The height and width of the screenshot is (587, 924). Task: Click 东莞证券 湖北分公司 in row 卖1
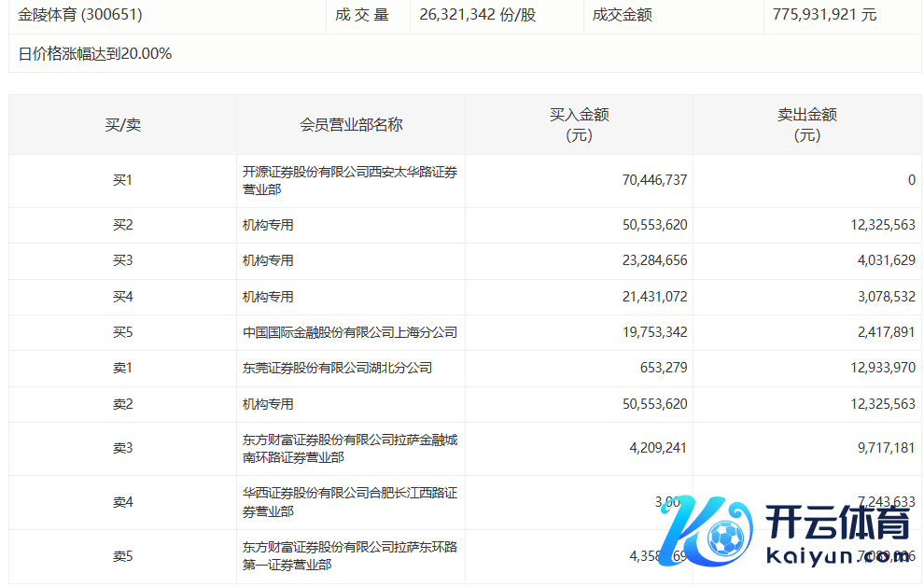(x=337, y=368)
